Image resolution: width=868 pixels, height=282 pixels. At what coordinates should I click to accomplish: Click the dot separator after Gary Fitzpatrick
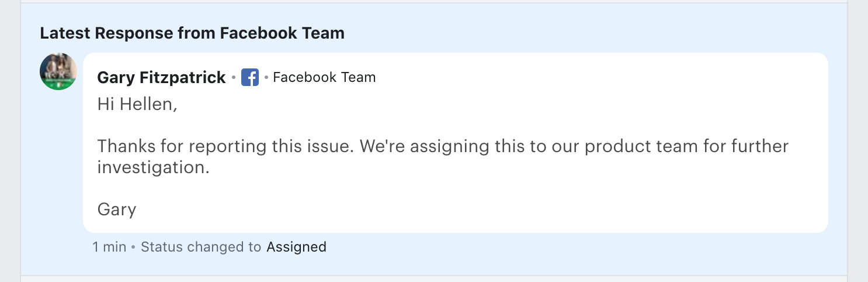tap(234, 77)
